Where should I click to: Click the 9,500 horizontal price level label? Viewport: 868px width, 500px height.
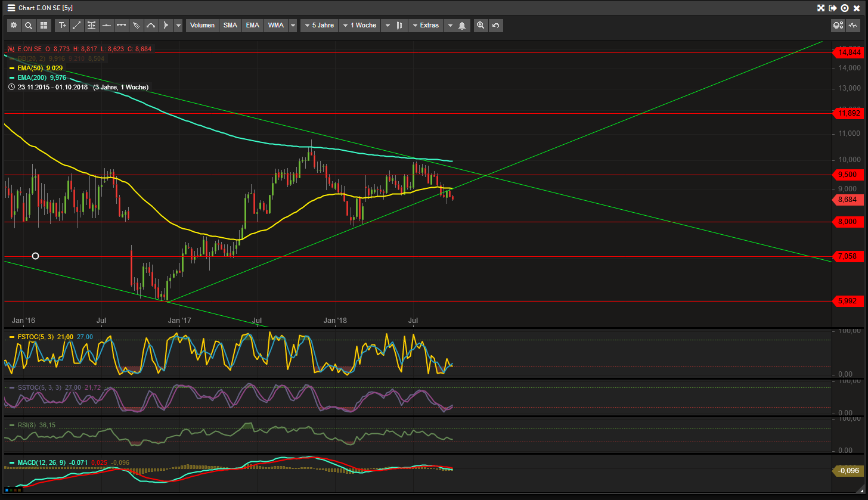pyautogui.click(x=847, y=175)
